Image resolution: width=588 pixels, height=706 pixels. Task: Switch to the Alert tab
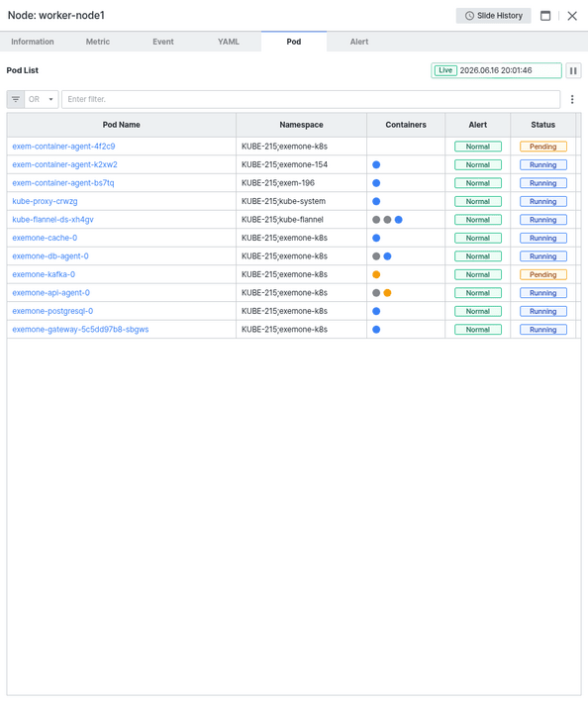(x=359, y=42)
